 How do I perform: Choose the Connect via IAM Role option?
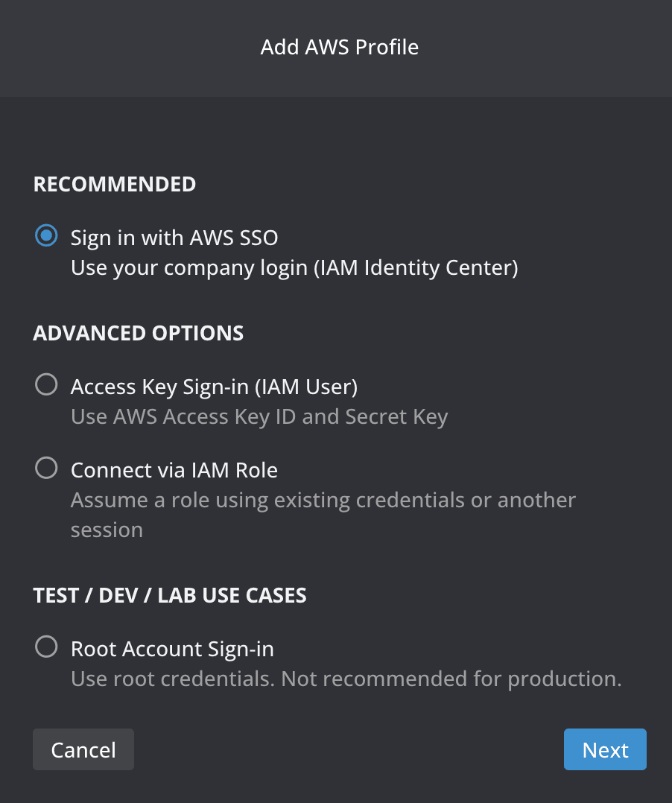point(46,468)
